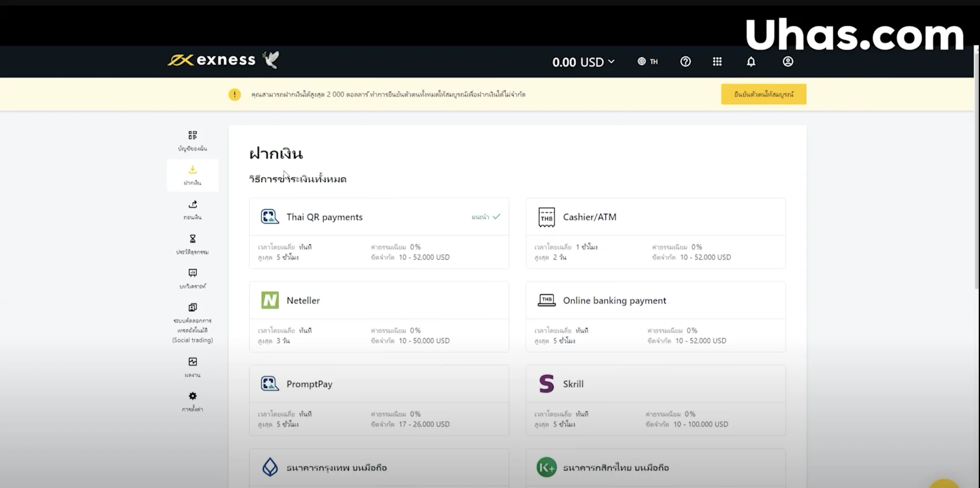The image size is (980, 488).
Task: Click the PromptPay limit 17 - 26,000 USD
Action: [424, 424]
